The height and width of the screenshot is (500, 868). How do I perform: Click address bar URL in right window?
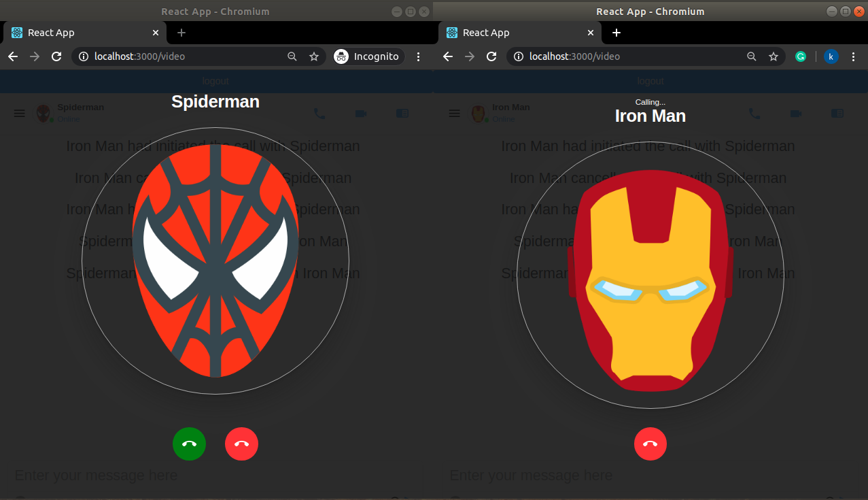point(574,56)
